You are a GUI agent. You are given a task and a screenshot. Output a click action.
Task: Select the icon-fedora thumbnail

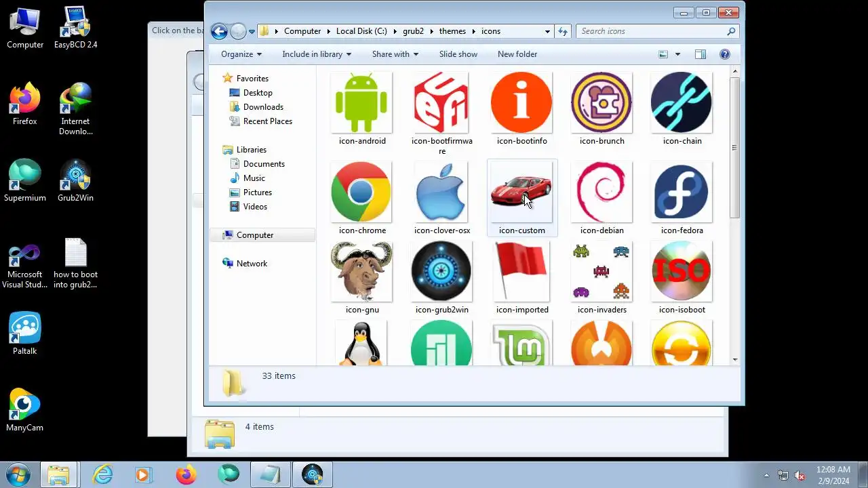point(682,192)
